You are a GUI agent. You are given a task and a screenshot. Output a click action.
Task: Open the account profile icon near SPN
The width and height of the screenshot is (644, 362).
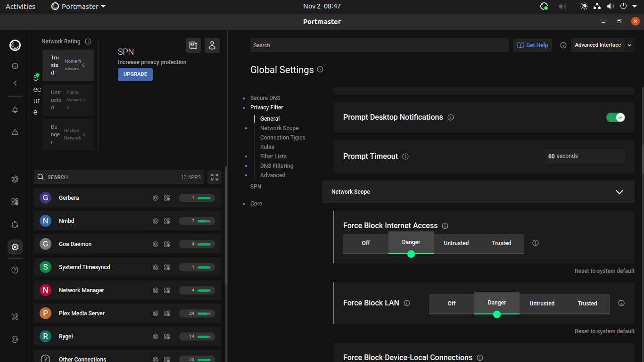coord(212,45)
